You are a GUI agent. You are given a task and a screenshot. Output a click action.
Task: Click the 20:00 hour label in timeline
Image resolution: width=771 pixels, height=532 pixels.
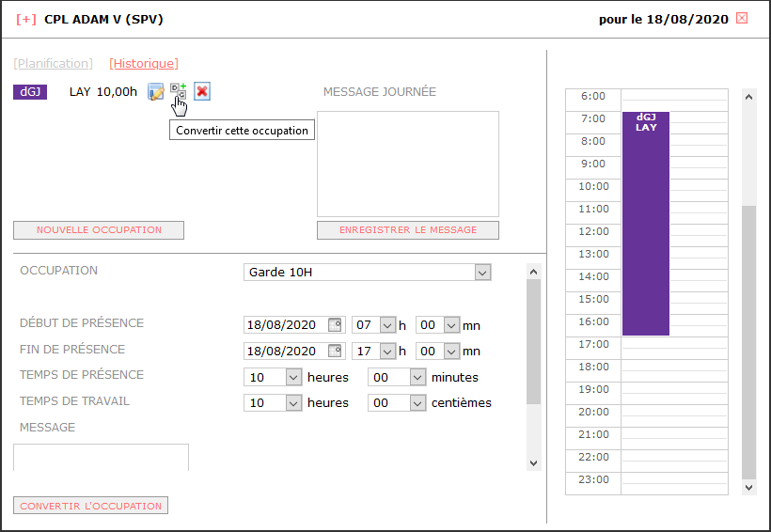coord(593,412)
